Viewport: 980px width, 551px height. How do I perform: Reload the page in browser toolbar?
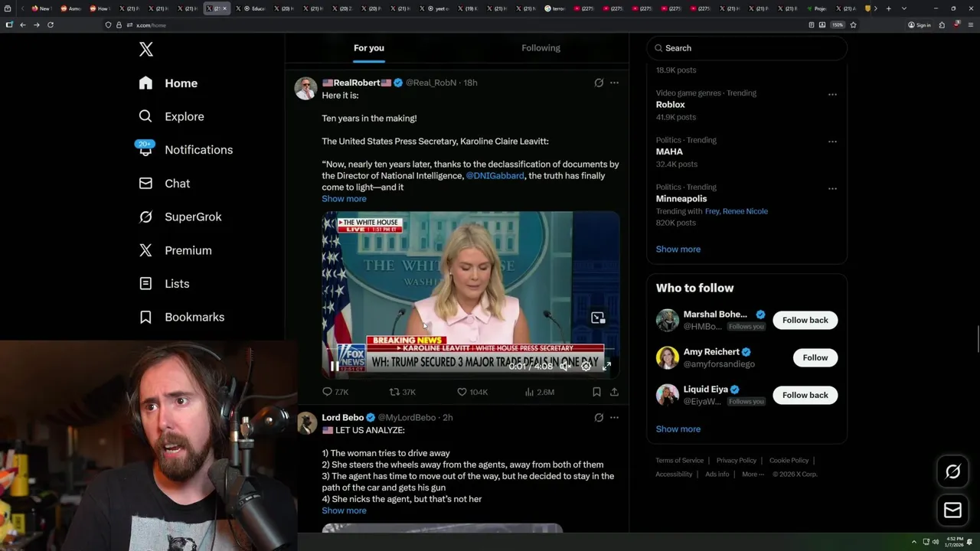tap(51, 24)
